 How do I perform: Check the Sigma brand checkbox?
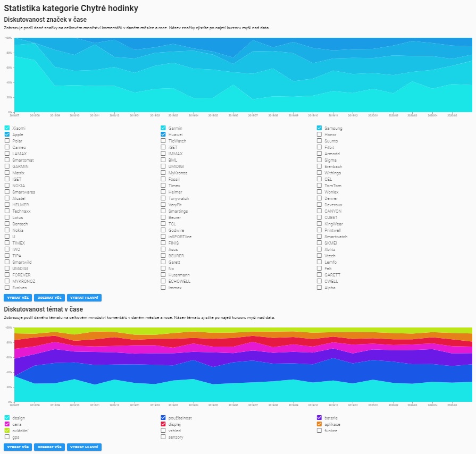coord(319,160)
